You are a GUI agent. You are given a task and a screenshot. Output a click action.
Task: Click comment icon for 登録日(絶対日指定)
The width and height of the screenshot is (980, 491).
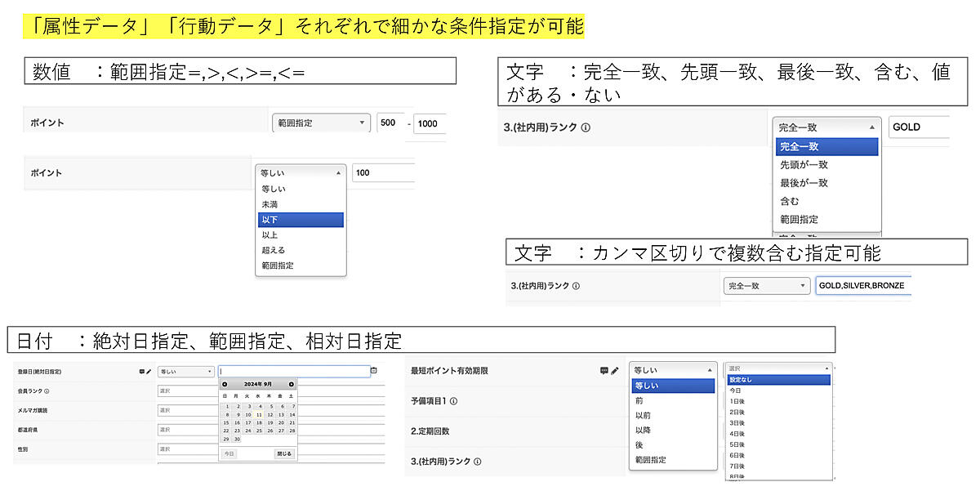[x=141, y=371]
